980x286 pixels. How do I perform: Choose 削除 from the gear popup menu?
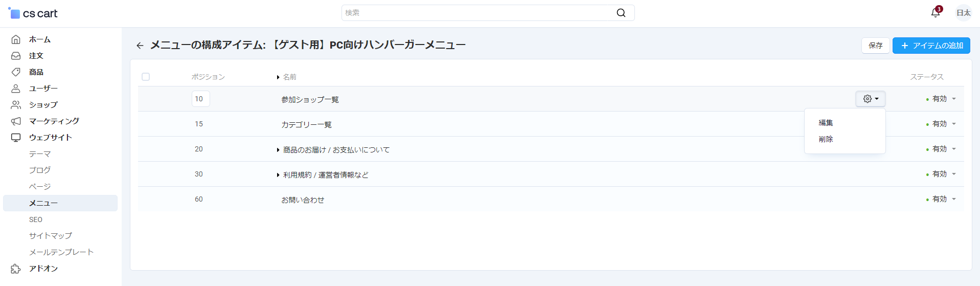(826, 139)
